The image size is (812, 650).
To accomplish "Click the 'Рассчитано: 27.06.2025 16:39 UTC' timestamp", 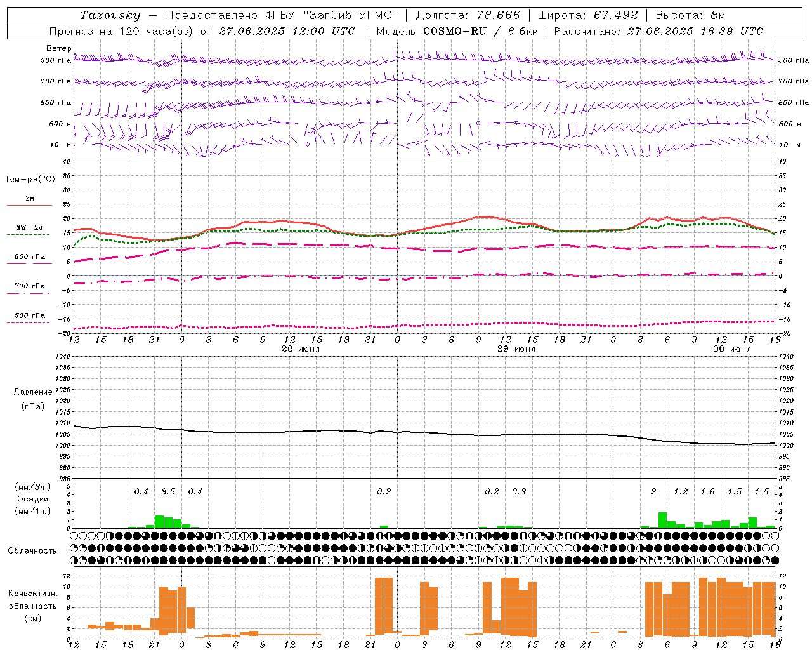I will (x=658, y=31).
